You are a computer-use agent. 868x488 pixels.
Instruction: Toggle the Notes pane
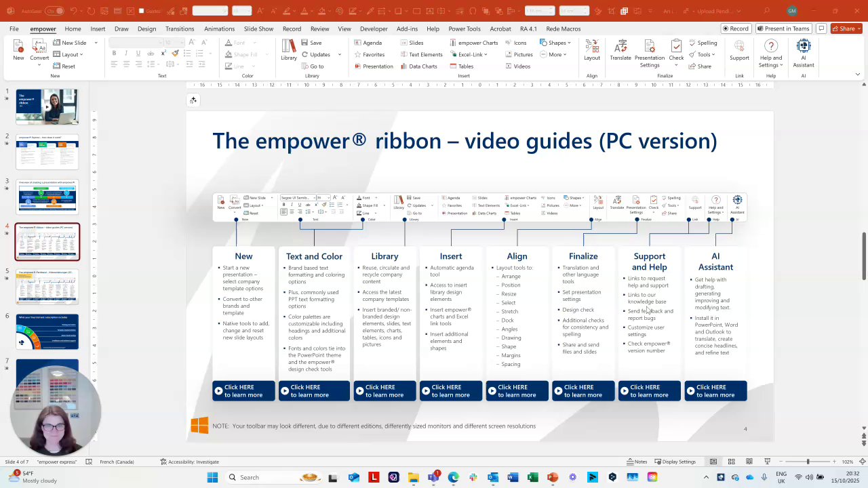tap(637, 462)
